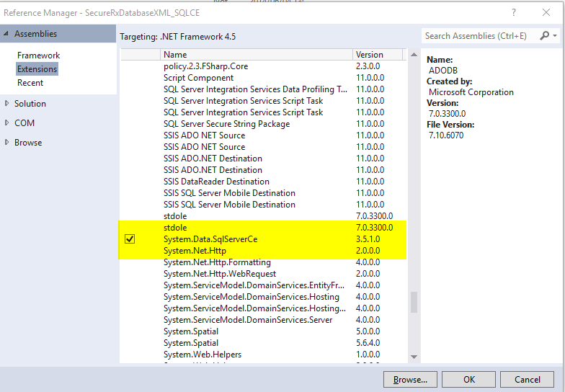Collapse the Assemblies section

pos(6,33)
